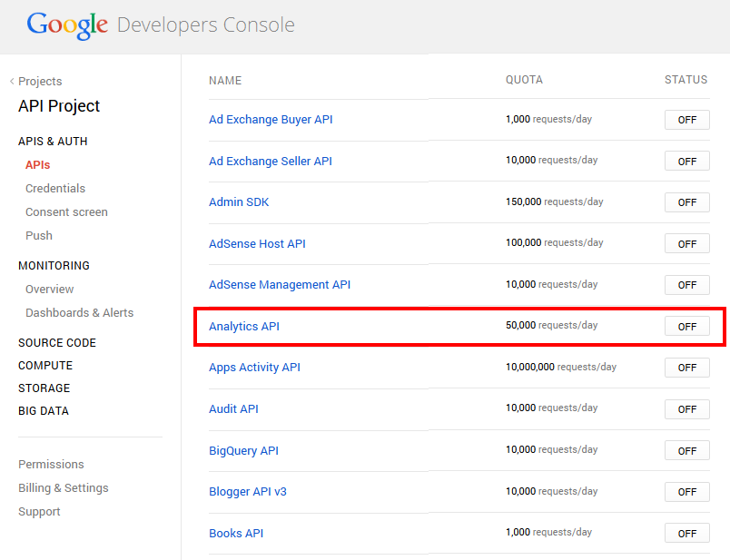This screenshot has height=560, width=730.
Task: Open the AdSense Management API page
Action: [279, 285]
